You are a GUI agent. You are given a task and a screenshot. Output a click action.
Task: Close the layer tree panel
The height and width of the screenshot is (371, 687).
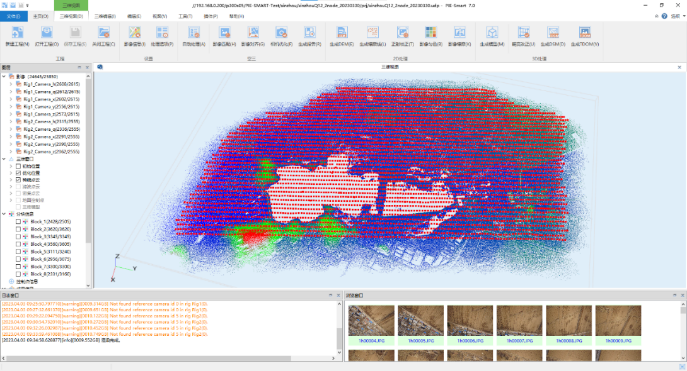[x=87, y=67]
